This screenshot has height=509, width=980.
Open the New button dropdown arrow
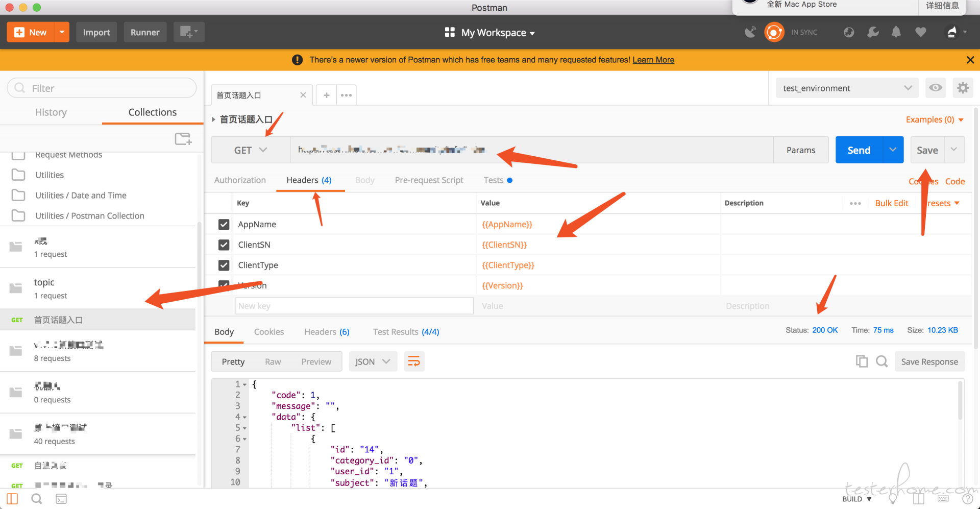[62, 32]
